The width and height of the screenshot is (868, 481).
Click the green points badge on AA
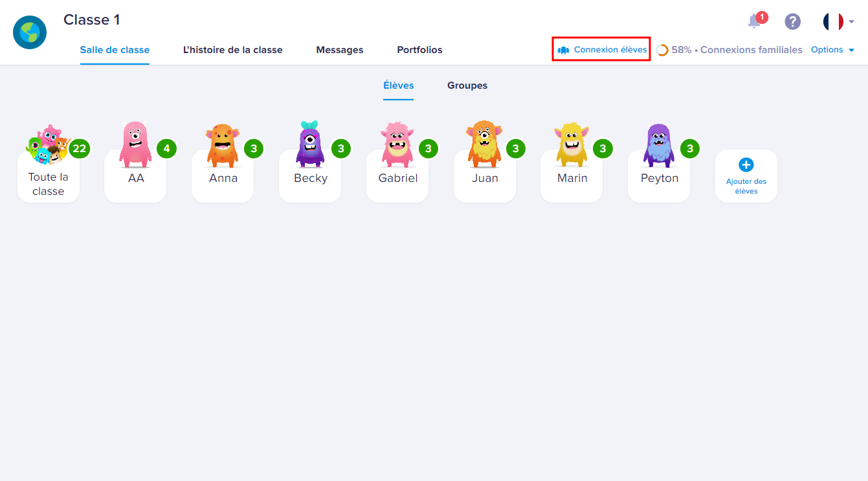click(x=166, y=148)
